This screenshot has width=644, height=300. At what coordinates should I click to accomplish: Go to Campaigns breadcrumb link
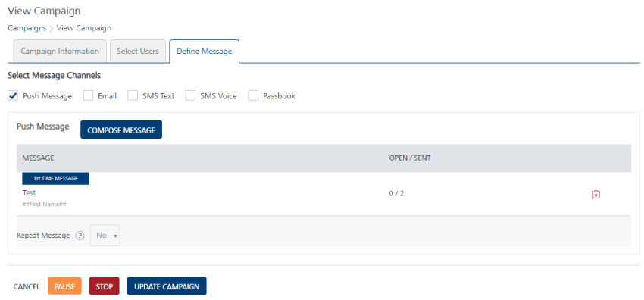[27, 28]
